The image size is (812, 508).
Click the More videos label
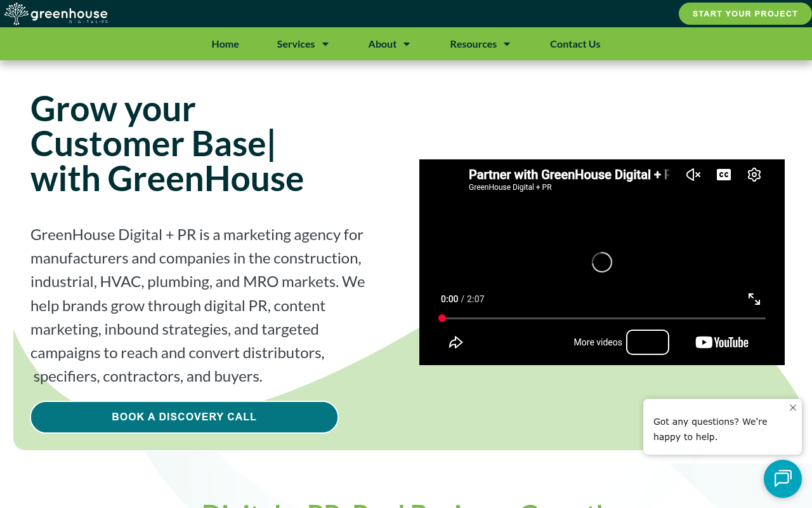[x=598, y=342]
